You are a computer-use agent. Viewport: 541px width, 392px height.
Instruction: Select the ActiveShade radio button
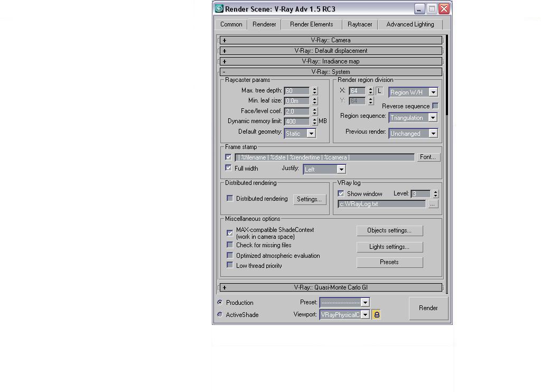click(220, 314)
